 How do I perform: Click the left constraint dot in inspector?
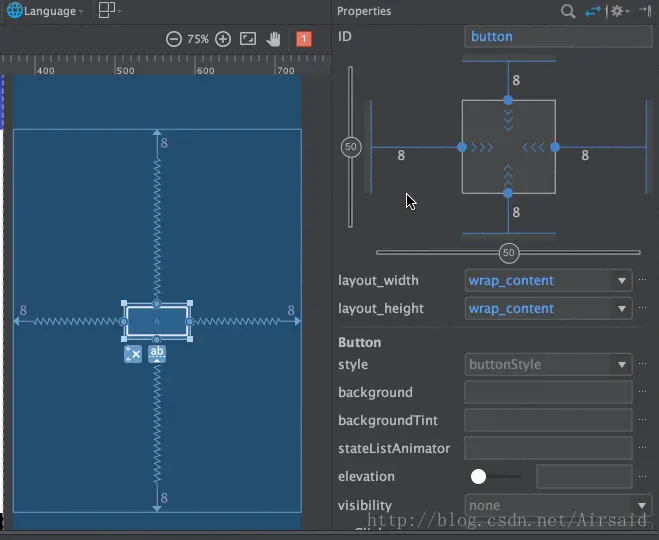click(462, 147)
